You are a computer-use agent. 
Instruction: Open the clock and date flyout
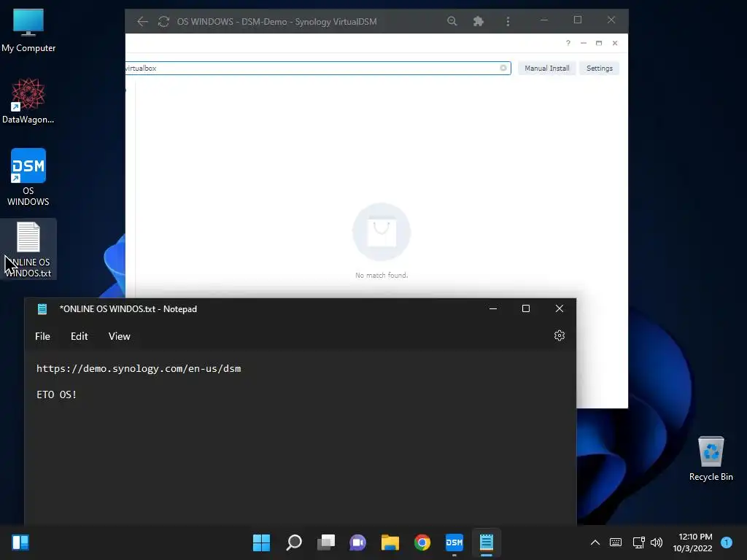click(x=692, y=542)
